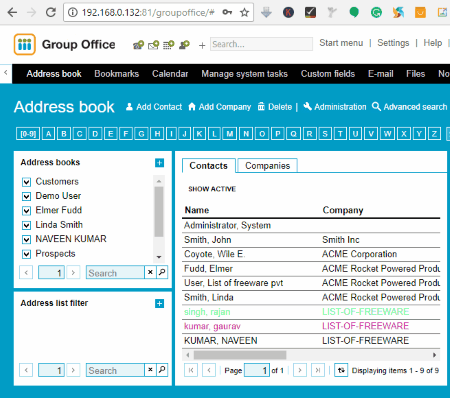Go to the previous address books page arrow
Viewport: 450px width, 398px height.
coord(26,272)
